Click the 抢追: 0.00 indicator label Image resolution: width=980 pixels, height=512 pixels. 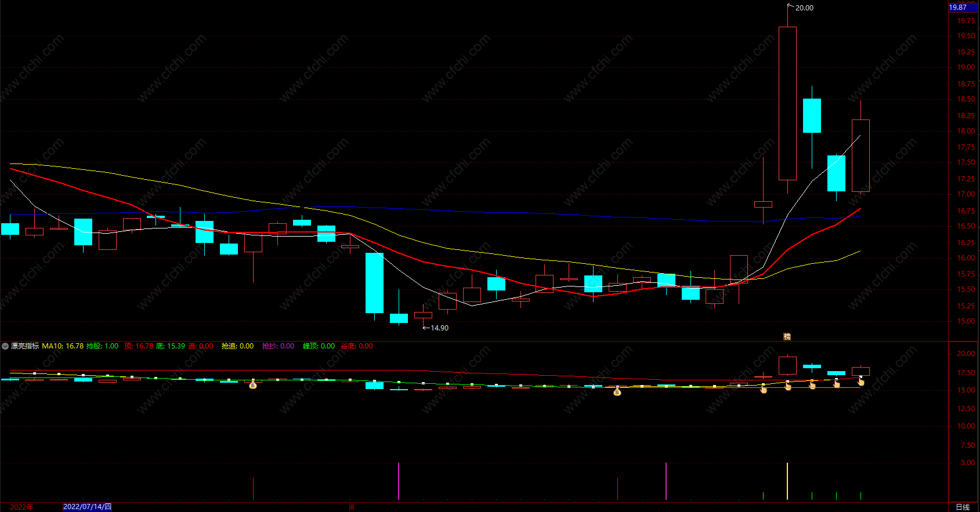(237, 346)
